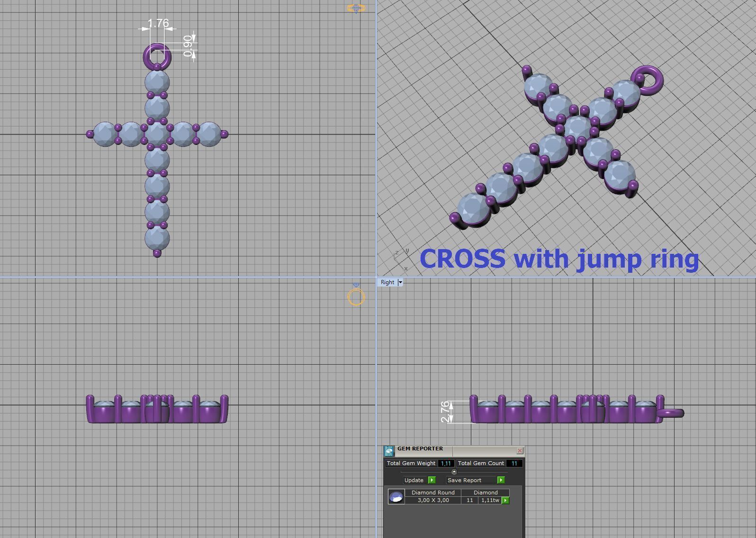The height and width of the screenshot is (538, 756).
Task: Click the 'Total Gem Count' label
Action: [x=481, y=463]
